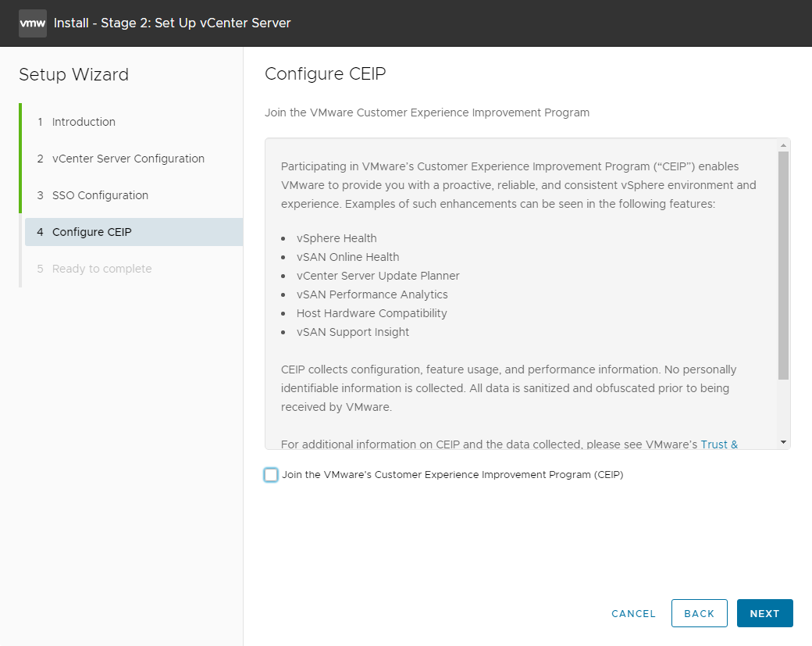The height and width of the screenshot is (646, 812).
Task: Jump to the Ready to complete step
Action: [101, 269]
